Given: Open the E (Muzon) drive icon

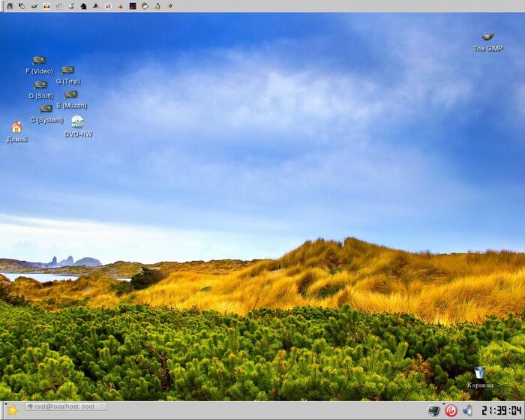Looking at the screenshot, I should tap(71, 94).
